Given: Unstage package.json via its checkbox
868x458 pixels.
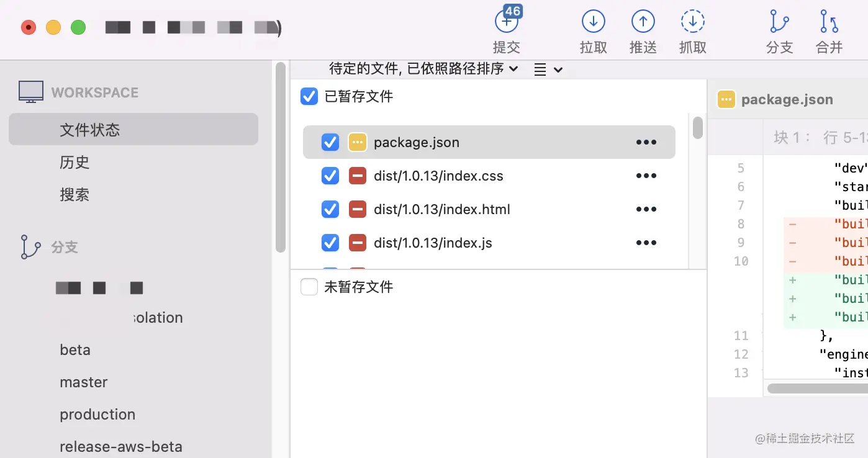Looking at the screenshot, I should 330,142.
